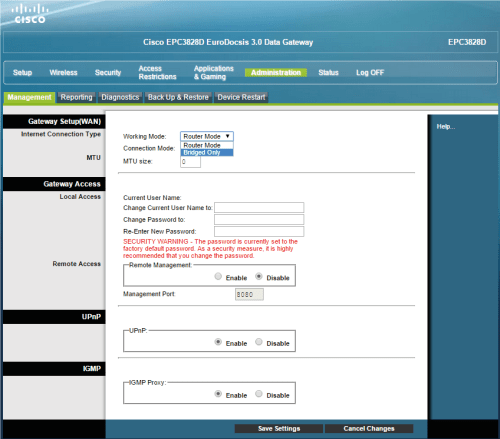Click the Cisco logo
Screen dimensions: 500x439
click(x=30, y=14)
